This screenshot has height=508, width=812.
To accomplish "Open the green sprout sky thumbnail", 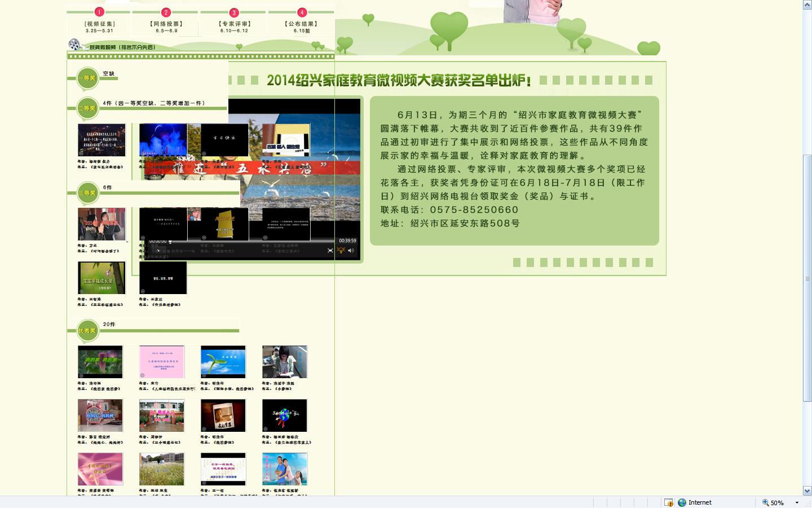I will 223,362.
